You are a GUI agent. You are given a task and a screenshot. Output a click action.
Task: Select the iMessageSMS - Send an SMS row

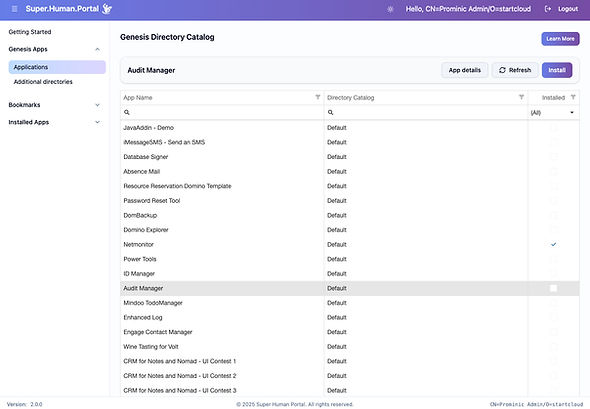(x=350, y=142)
